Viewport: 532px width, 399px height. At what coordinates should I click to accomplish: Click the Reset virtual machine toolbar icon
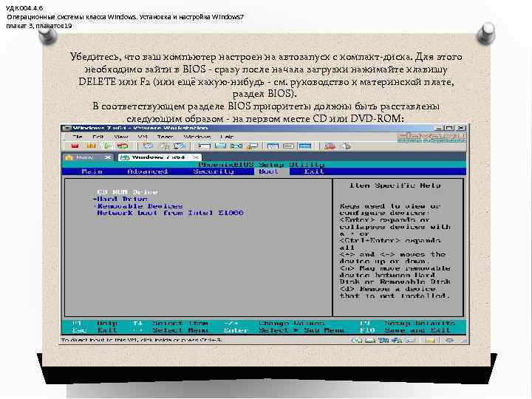point(123,146)
